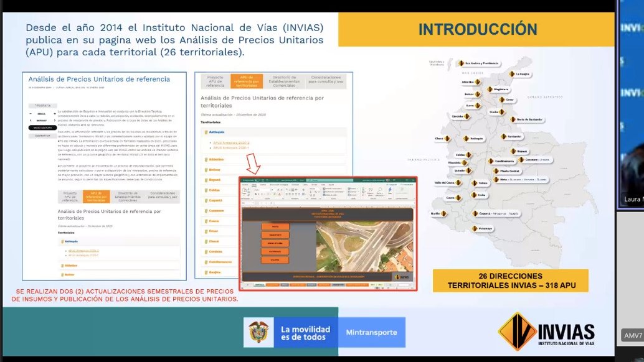Select orange APU tab in left webpage screenshot
The image size is (644, 362).
coord(96,197)
